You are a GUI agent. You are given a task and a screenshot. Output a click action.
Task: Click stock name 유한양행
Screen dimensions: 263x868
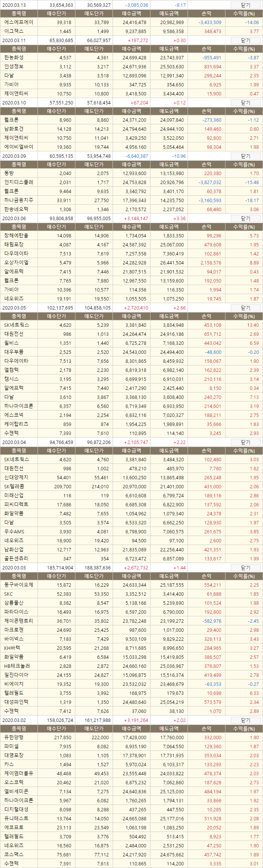point(14,737)
